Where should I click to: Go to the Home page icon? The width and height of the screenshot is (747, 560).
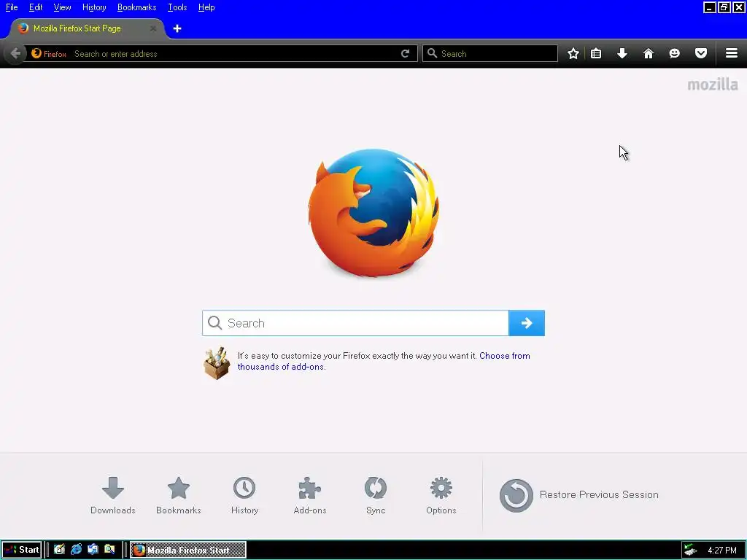(649, 53)
